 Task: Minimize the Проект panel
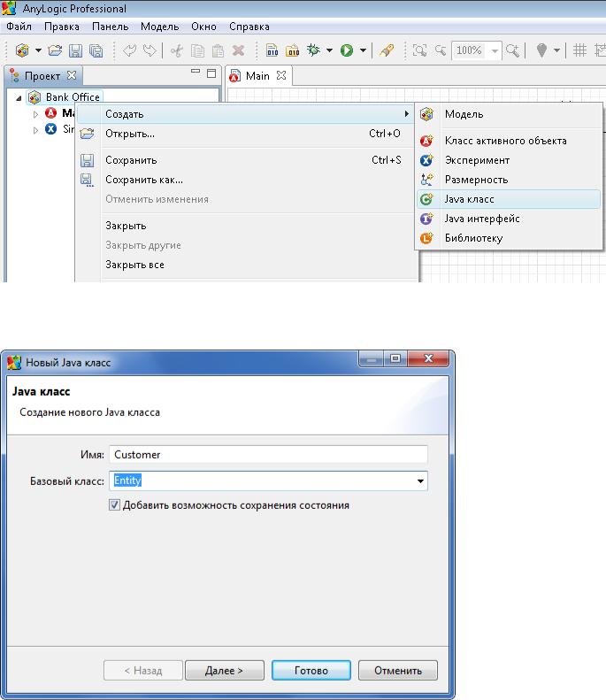coord(196,71)
